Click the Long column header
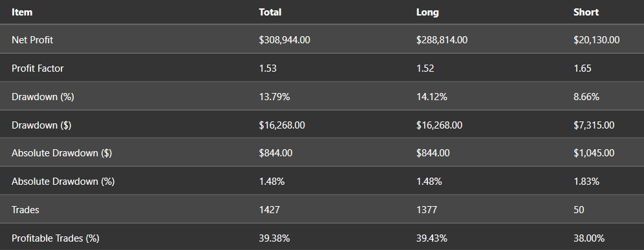Image resolution: width=644 pixels, height=250 pixels. (427, 12)
